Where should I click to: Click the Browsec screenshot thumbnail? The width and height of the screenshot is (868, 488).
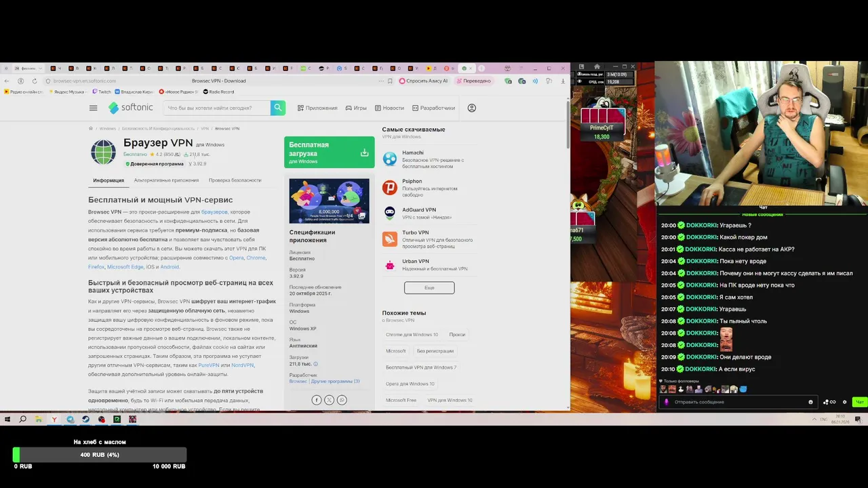coord(329,201)
